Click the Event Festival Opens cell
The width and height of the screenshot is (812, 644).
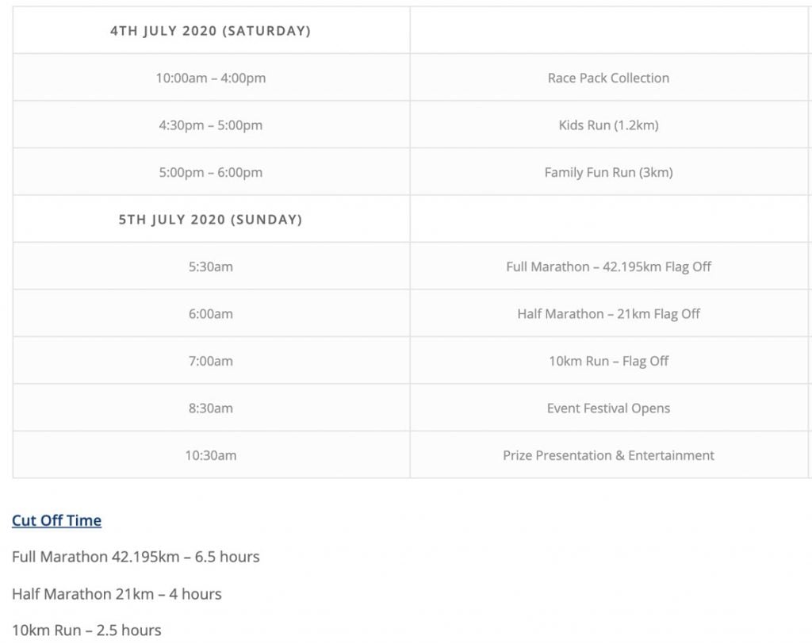609,408
